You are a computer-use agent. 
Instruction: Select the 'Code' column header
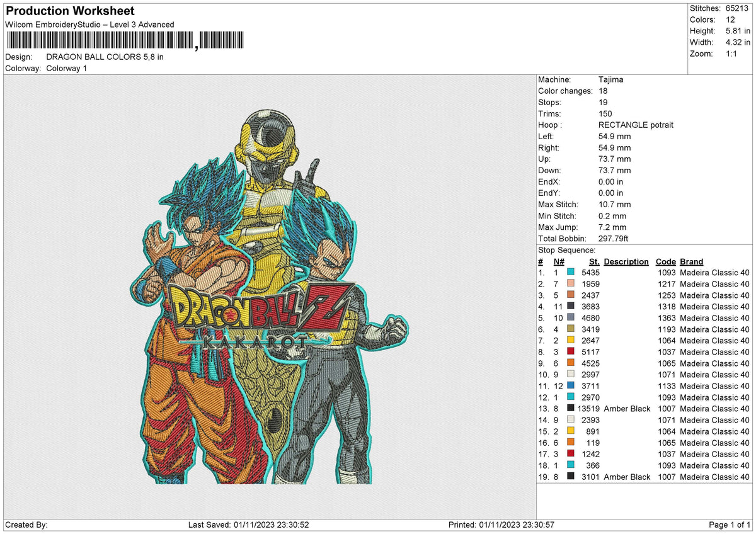click(665, 261)
